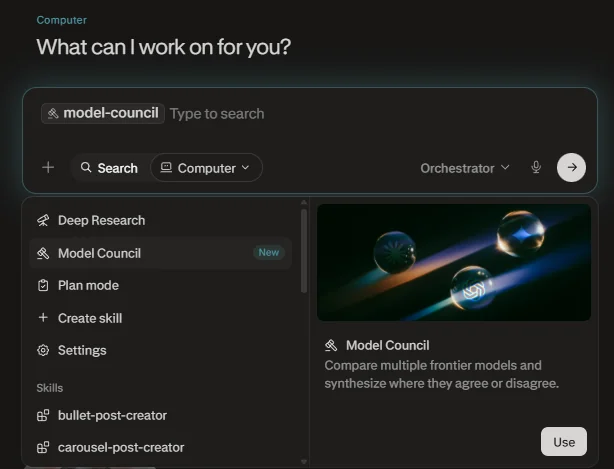Viewport: 614px width, 469px height.
Task: Select the bullet-post-creator skill
Action: pyautogui.click(x=161, y=415)
